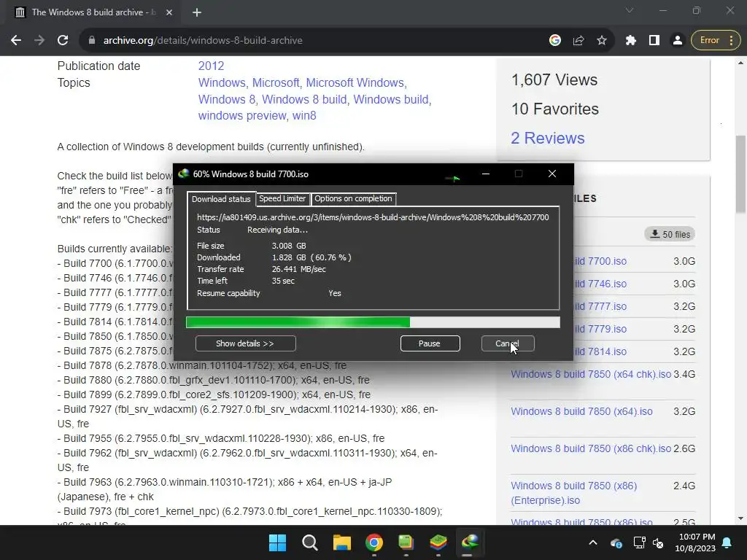Click the 50 files download button
Screen dimensions: 747x560
click(x=670, y=234)
